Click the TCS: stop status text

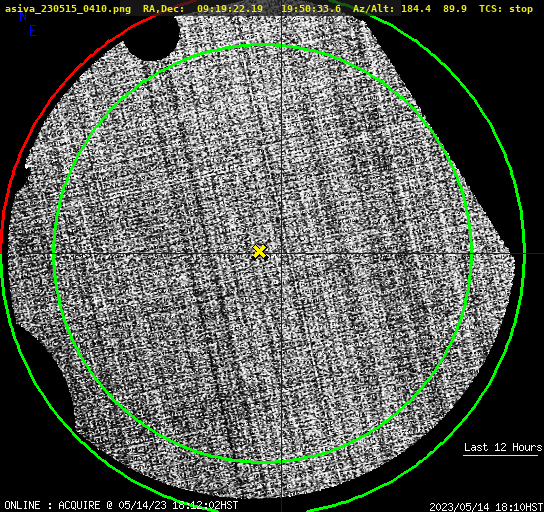[506, 9]
